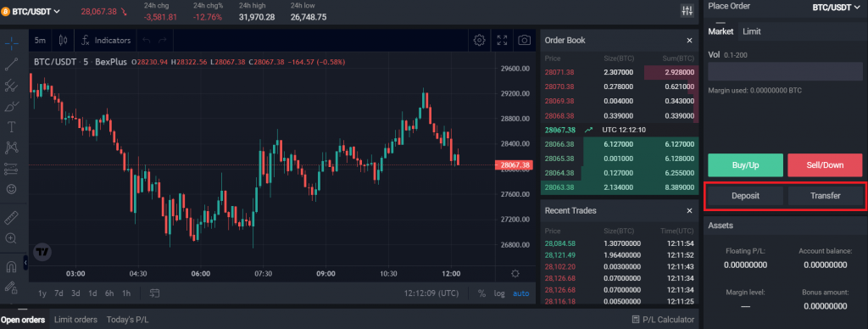
Task: Open the Limit orders tab
Action: [75, 320]
